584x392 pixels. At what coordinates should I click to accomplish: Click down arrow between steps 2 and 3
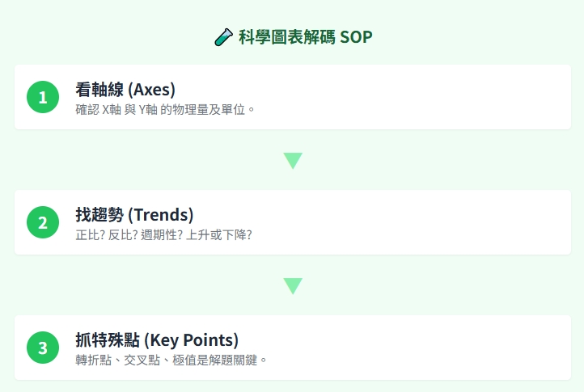(x=293, y=285)
